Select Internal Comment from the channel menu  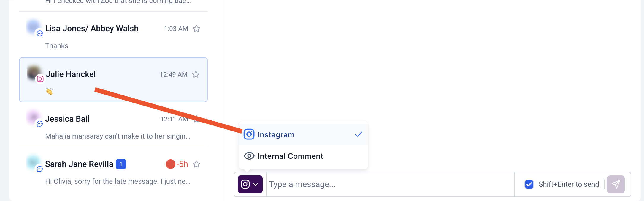coord(303,156)
